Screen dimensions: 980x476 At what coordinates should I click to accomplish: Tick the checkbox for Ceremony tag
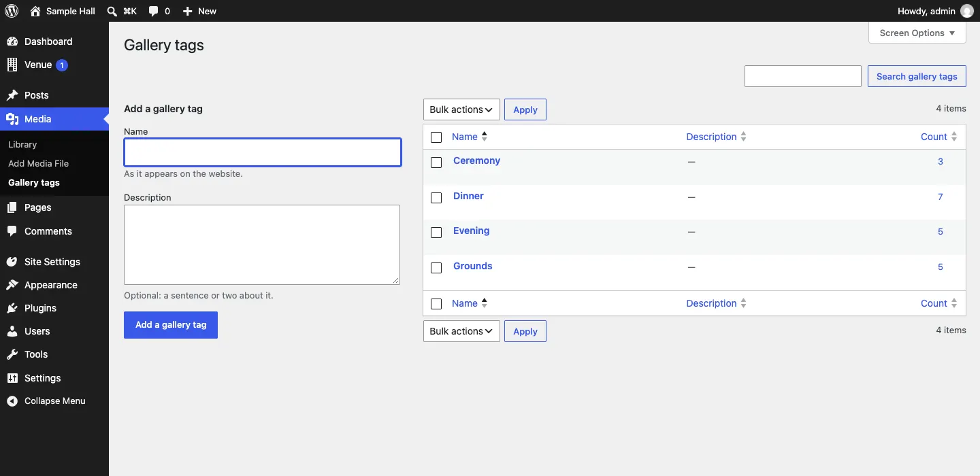click(437, 163)
